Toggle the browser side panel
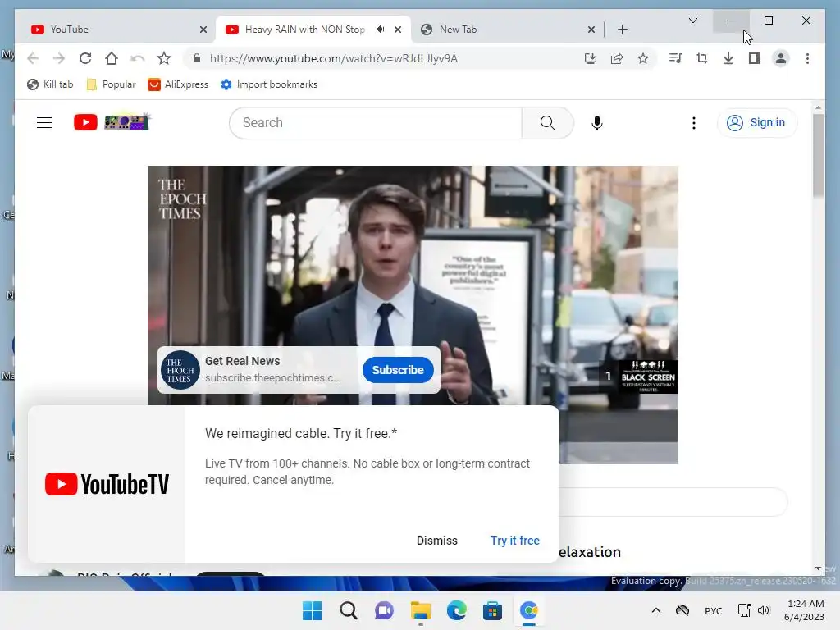 tap(755, 58)
